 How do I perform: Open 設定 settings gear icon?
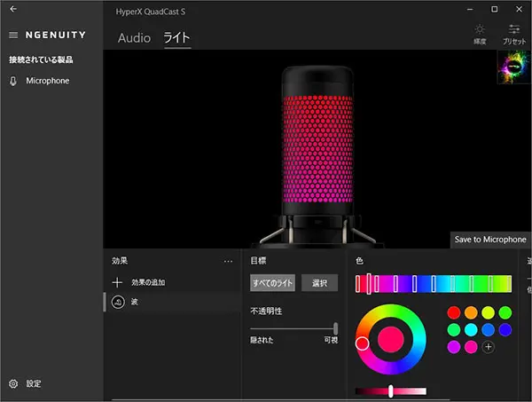pos(13,383)
